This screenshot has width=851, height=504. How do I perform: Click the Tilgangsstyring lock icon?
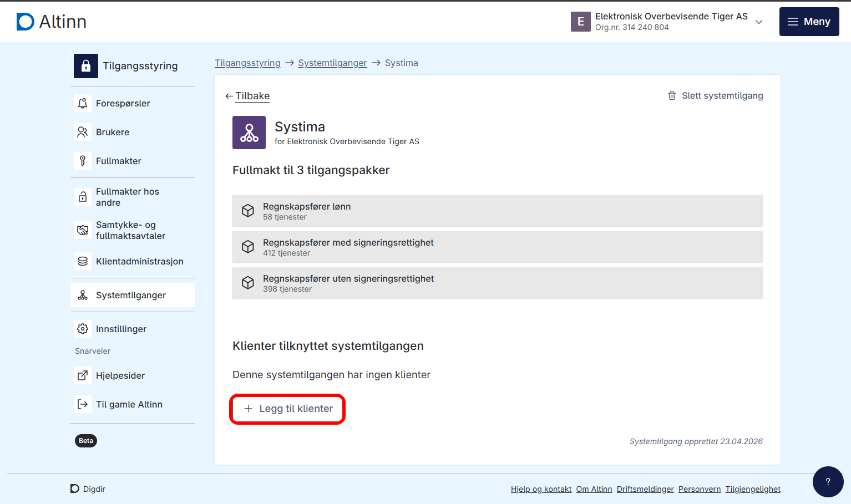(86, 66)
